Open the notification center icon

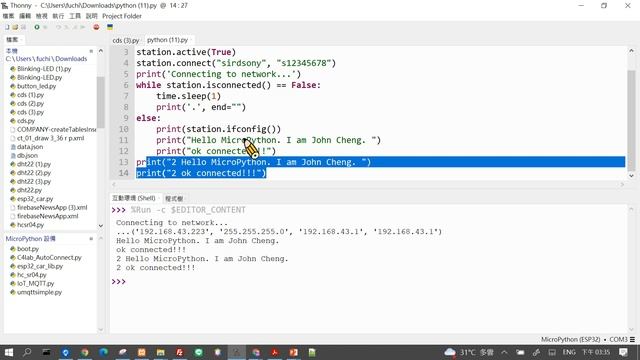tap(623, 352)
